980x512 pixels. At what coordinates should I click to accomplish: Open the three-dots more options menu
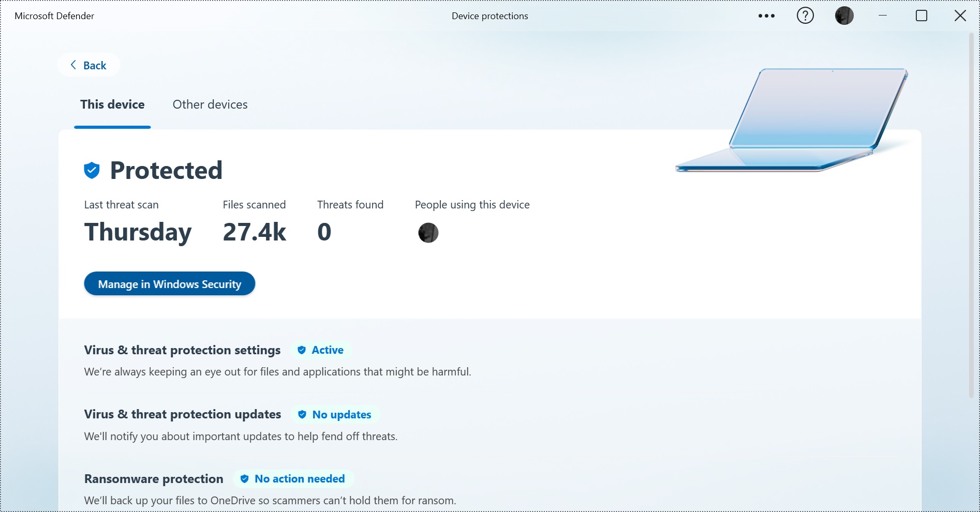point(766,16)
